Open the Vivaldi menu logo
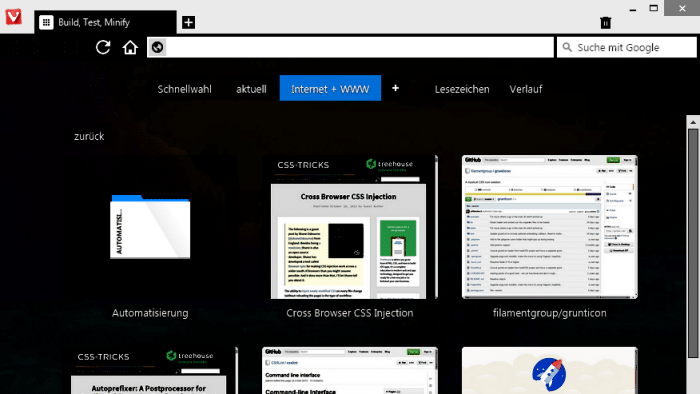 tap(13, 17)
